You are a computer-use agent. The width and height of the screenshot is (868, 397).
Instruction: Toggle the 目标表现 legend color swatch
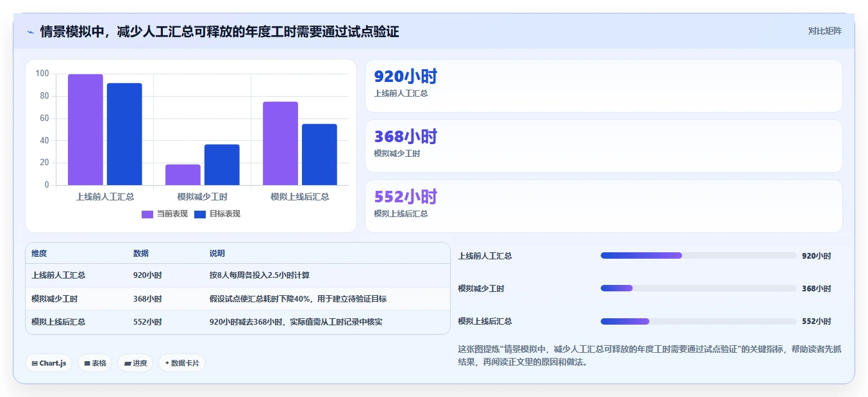(200, 214)
